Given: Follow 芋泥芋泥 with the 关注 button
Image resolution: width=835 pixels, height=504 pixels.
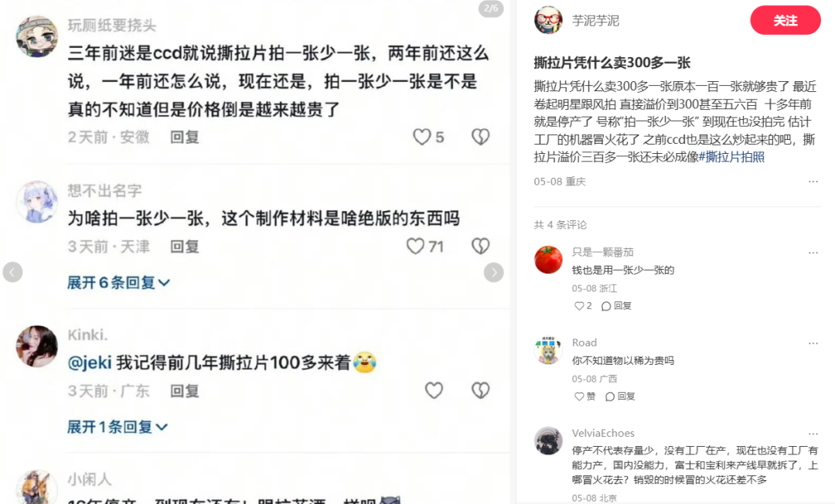Looking at the screenshot, I should coord(786,20).
